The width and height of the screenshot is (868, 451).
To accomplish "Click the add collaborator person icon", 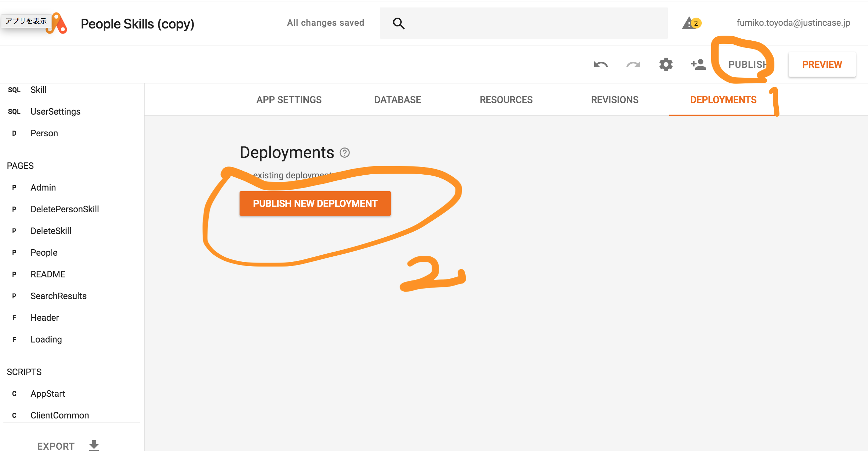I will coord(698,64).
